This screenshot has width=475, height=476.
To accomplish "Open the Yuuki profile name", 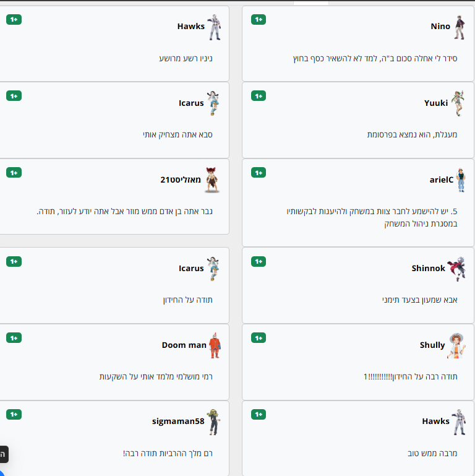I will 436,103.
